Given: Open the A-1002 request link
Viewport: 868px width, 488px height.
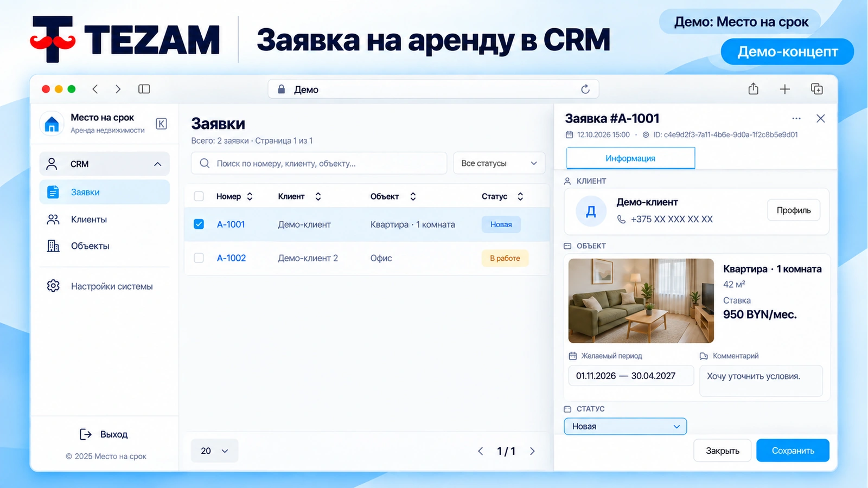Looking at the screenshot, I should [x=232, y=258].
